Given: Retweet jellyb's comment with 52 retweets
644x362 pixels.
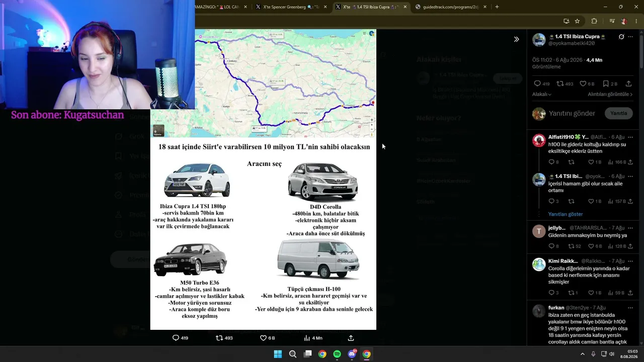Looking at the screenshot, I should [574, 246].
